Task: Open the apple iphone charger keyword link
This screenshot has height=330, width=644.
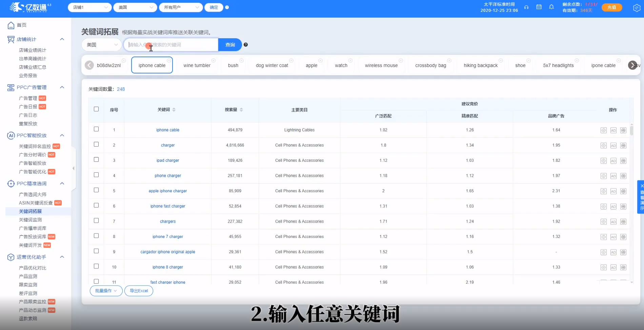Action: point(168,191)
